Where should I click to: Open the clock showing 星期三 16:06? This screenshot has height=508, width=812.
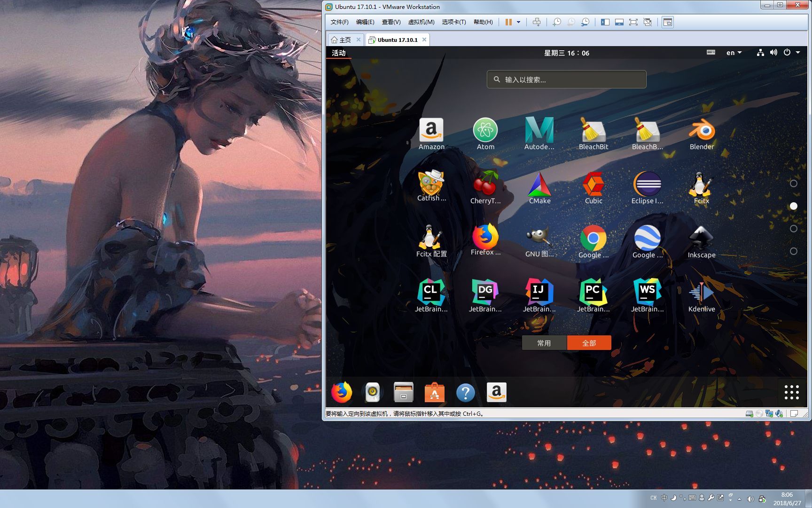pyautogui.click(x=567, y=53)
